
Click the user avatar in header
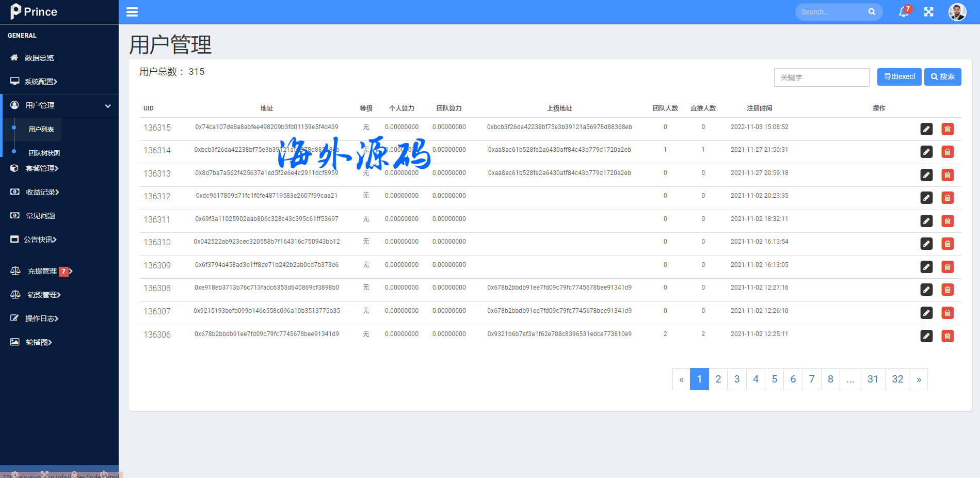pyautogui.click(x=957, y=12)
